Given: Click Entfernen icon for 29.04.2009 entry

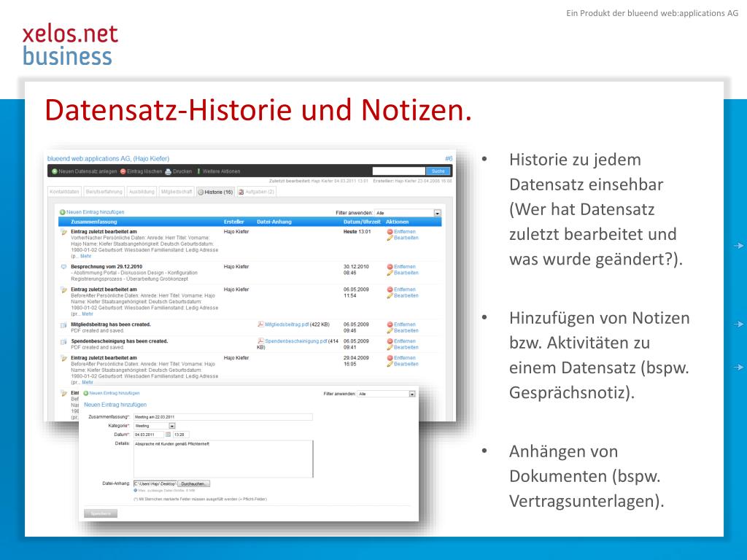Looking at the screenshot, I should (x=390, y=358).
